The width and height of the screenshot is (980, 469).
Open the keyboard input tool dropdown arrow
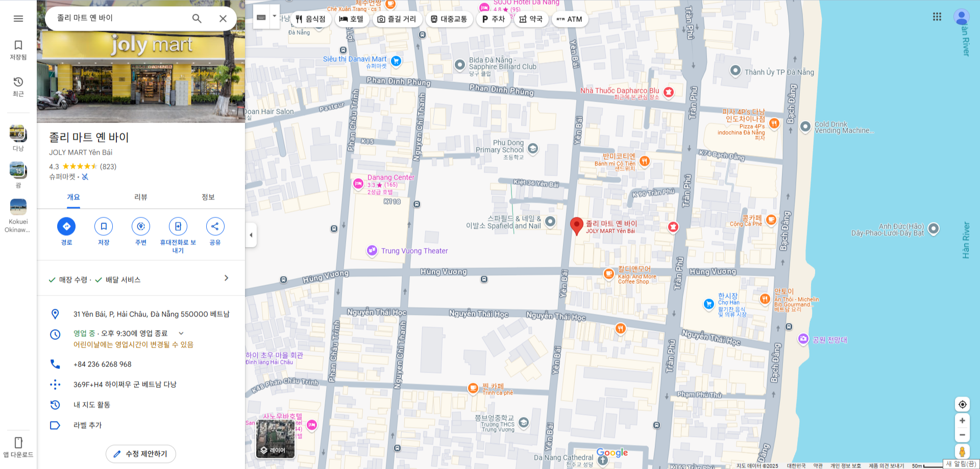tap(275, 16)
